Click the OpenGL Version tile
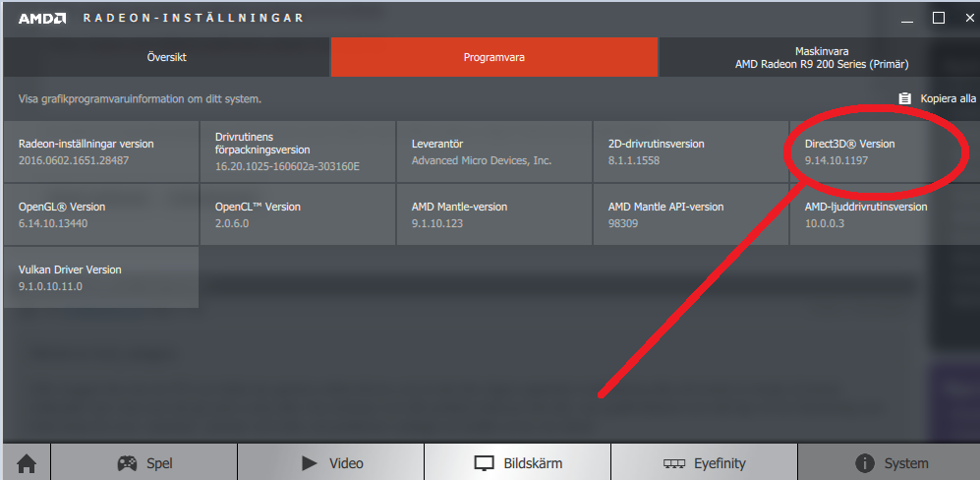The image size is (980, 480). [x=101, y=214]
